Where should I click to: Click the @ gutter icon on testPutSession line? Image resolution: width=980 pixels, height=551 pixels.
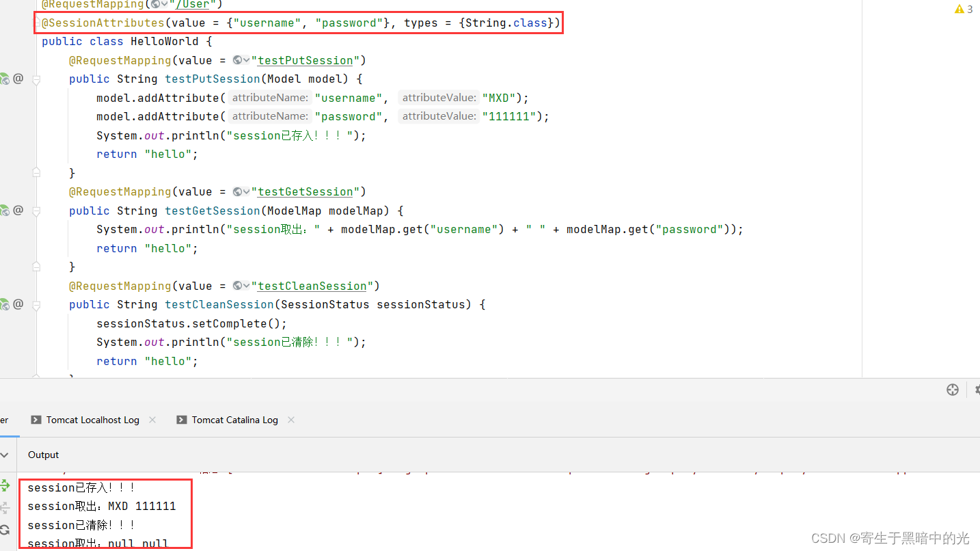(x=18, y=79)
